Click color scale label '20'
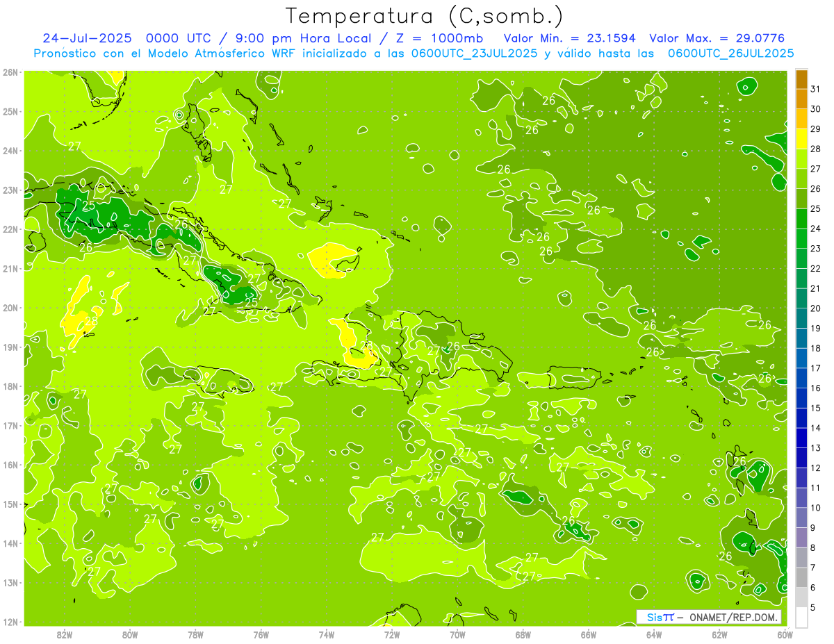This screenshot has height=644, width=834. coord(816,308)
